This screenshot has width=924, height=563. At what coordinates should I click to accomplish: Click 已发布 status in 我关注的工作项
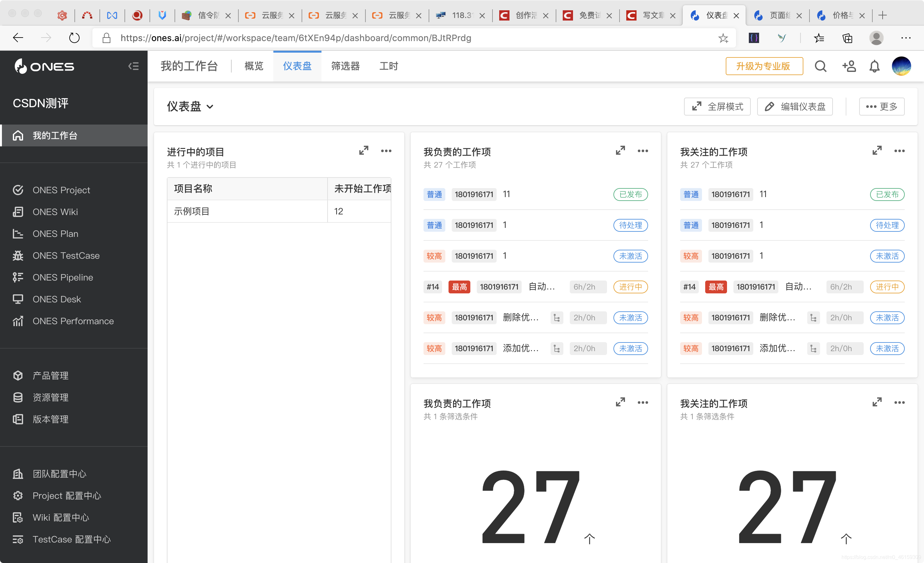[887, 194]
